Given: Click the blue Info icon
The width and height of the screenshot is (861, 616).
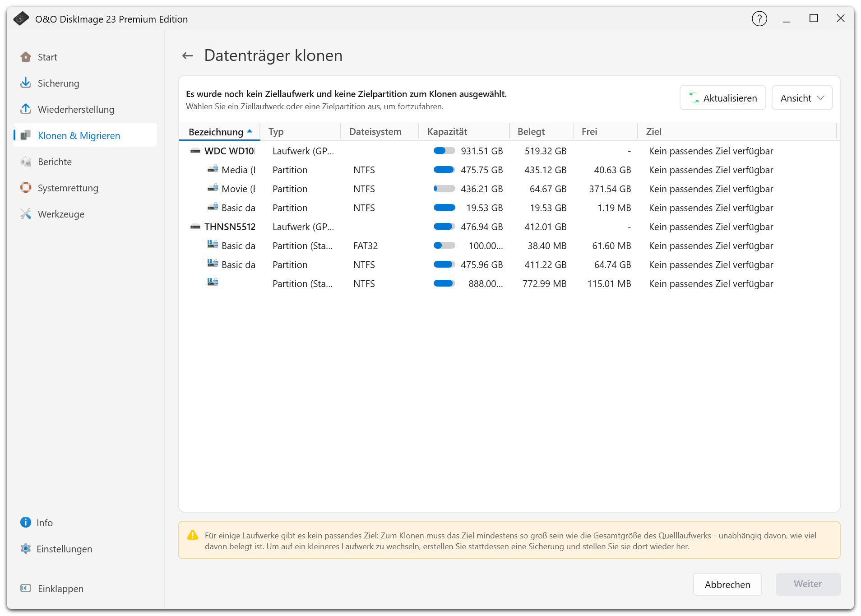Looking at the screenshot, I should pyautogui.click(x=26, y=523).
